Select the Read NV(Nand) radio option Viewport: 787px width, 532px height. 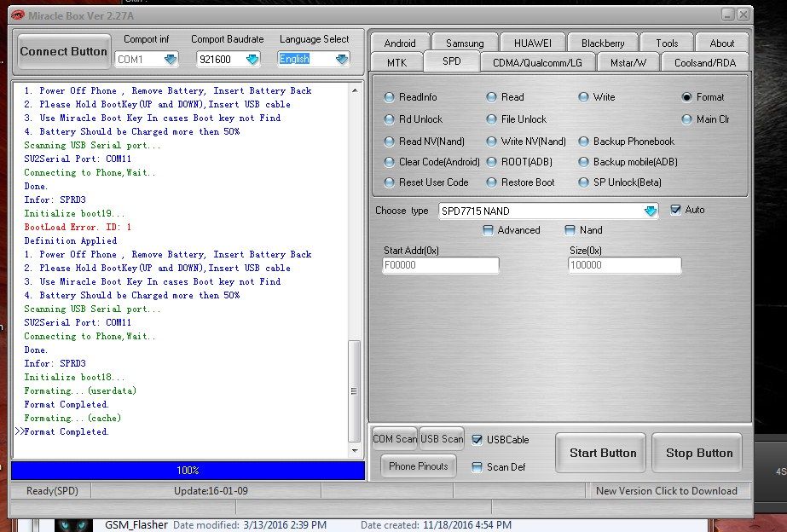pos(389,142)
